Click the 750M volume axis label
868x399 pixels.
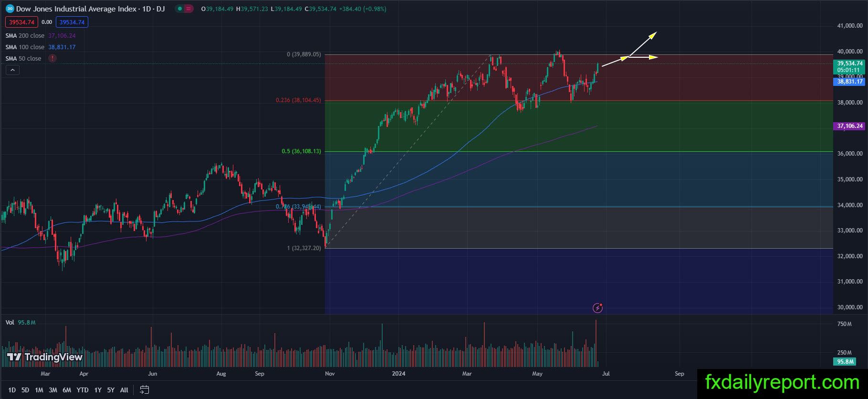[844, 324]
